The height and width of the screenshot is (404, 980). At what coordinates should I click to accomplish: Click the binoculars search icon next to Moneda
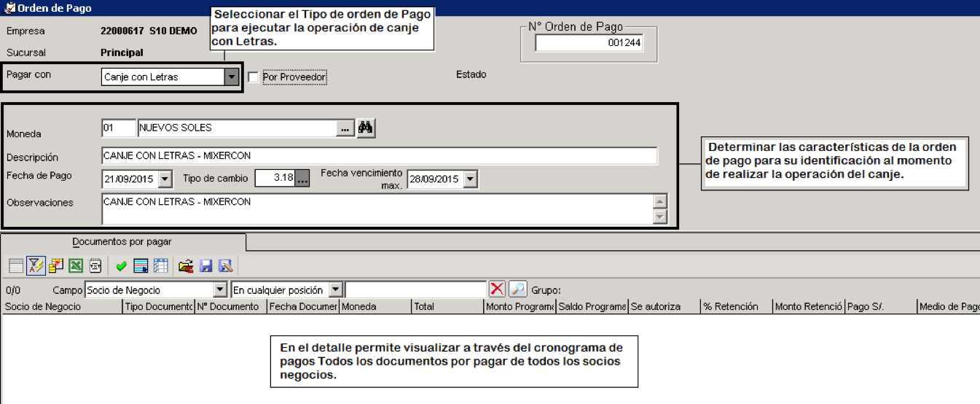coord(366,128)
